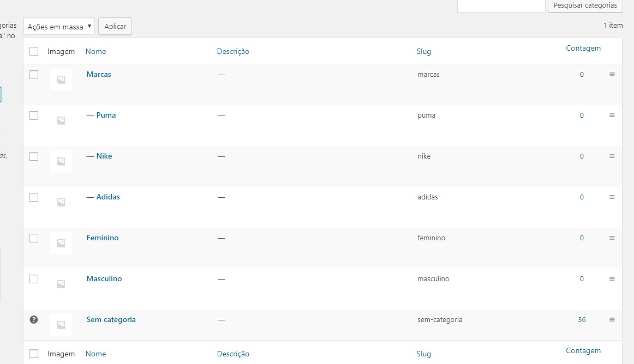Click the Masculino placeholder image thumbnail

tap(61, 283)
